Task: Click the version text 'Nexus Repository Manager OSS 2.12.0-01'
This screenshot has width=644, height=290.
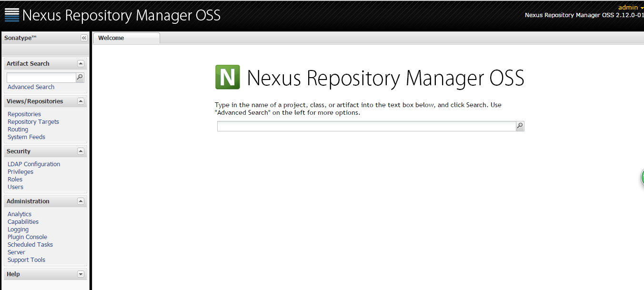Action: click(x=584, y=15)
